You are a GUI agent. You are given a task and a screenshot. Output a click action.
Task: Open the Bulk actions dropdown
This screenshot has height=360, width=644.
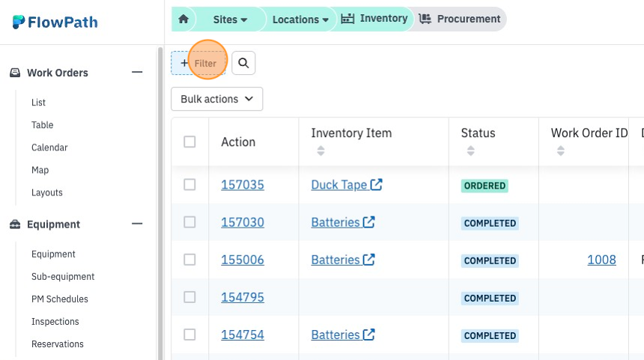pyautogui.click(x=217, y=99)
